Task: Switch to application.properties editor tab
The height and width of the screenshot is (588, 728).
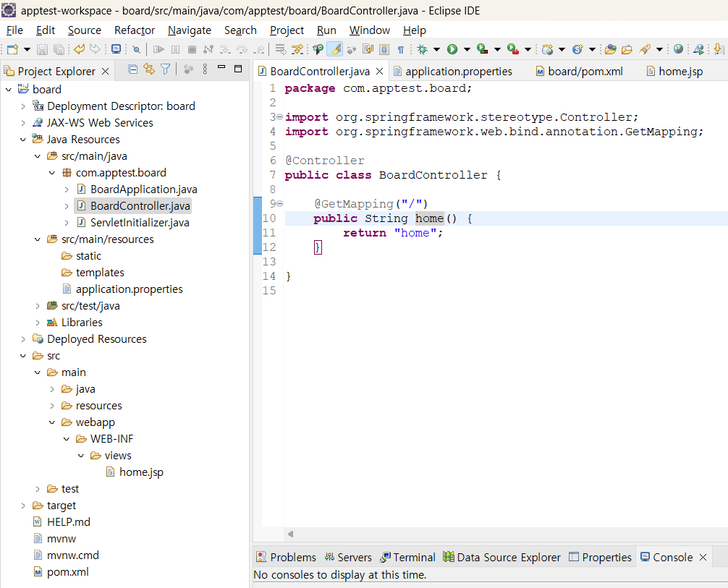Action: pyautogui.click(x=453, y=72)
